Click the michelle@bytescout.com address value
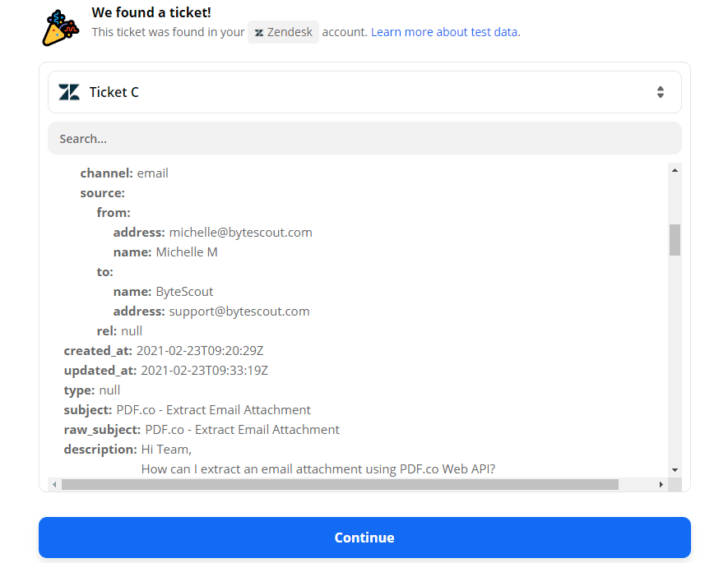This screenshot has height=563, width=728. [240, 232]
